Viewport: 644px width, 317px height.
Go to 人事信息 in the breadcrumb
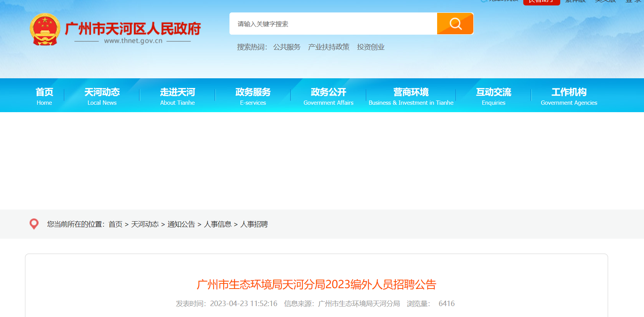point(218,224)
